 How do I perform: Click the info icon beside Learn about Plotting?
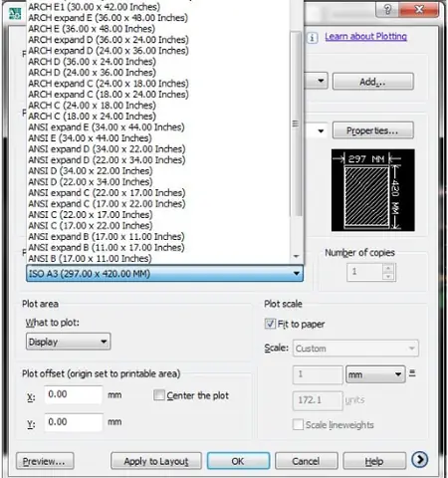click(312, 38)
